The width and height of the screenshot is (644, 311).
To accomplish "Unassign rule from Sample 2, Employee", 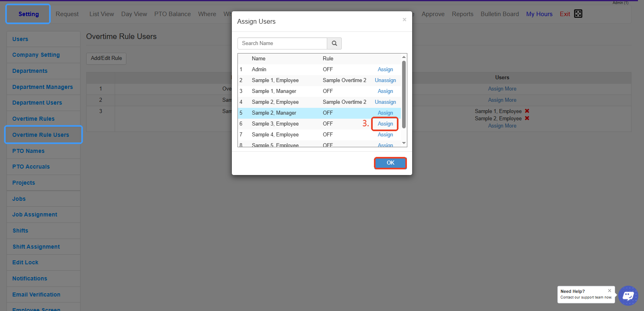I will click(385, 102).
